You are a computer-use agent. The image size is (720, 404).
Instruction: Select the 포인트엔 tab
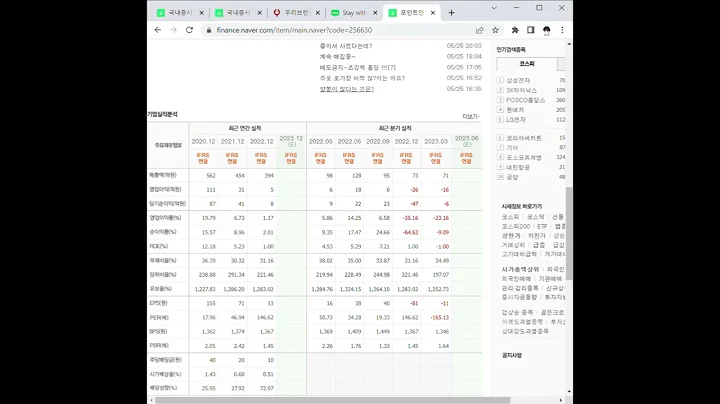tap(411, 13)
